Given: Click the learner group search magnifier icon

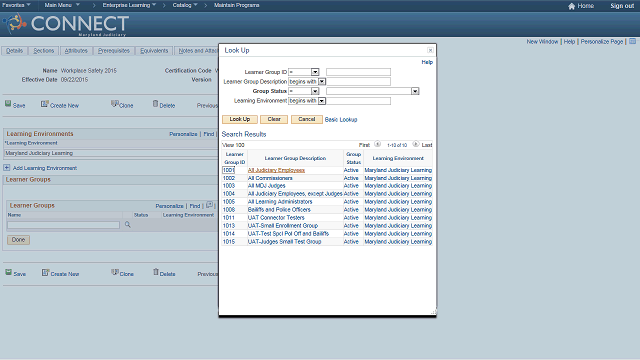Looking at the screenshot, I should click(128, 224).
